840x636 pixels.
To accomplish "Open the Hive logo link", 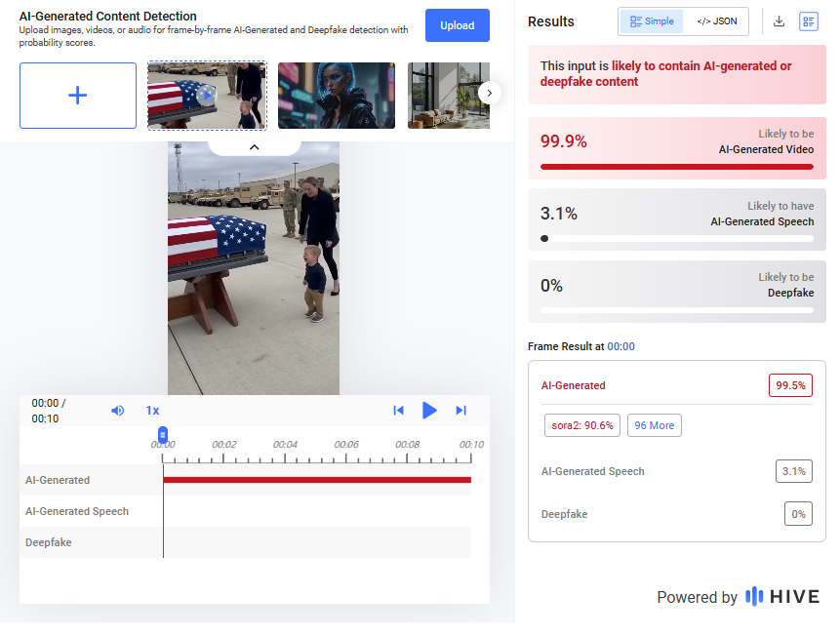I will 782,597.
